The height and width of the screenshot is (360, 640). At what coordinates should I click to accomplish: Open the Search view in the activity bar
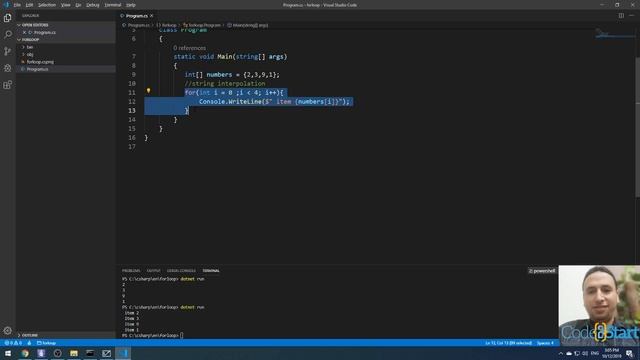point(7,34)
